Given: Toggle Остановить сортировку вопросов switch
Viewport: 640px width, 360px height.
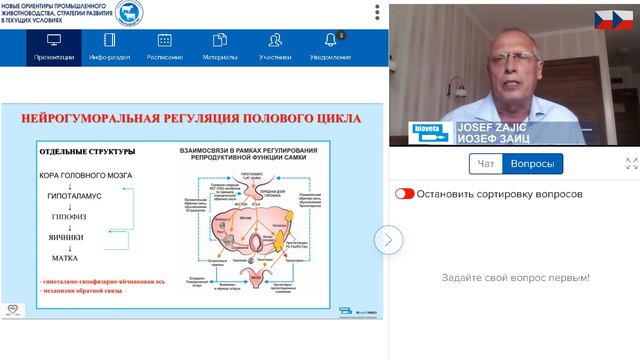Looking at the screenshot, I should pyautogui.click(x=404, y=194).
